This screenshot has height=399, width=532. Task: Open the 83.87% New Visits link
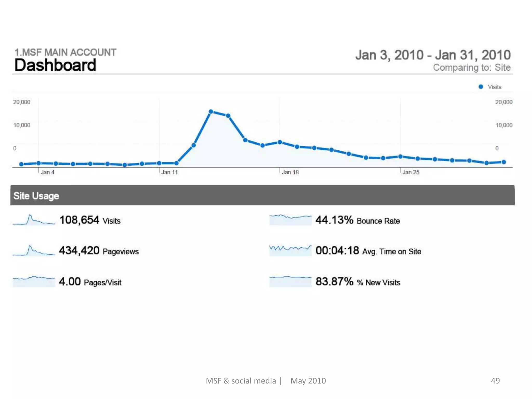(358, 282)
